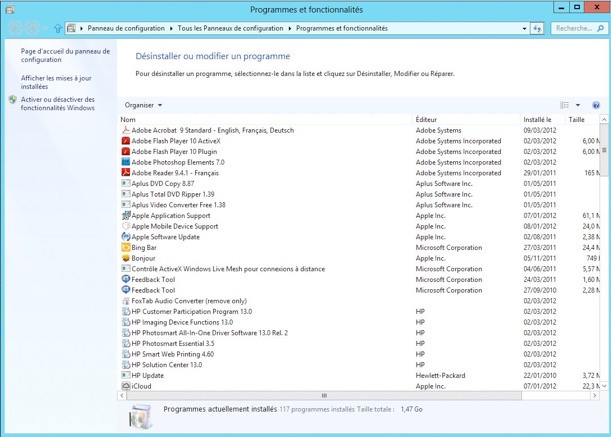This screenshot has width=611, height=437.
Task: Click the vertical scrollbar up arrow
Action: pos(604,120)
